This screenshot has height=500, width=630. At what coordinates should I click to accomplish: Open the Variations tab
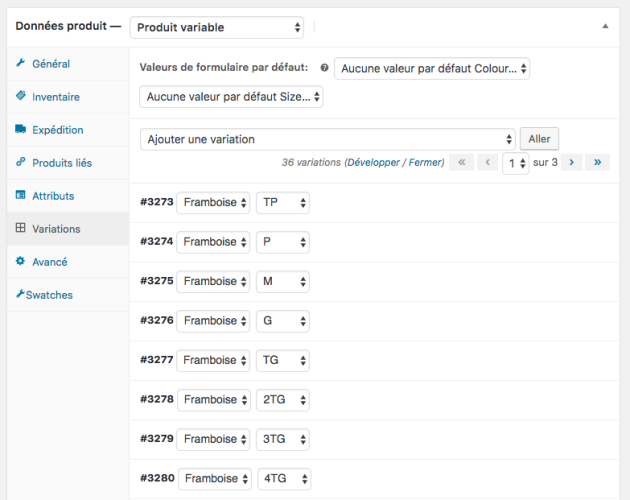pos(56,229)
